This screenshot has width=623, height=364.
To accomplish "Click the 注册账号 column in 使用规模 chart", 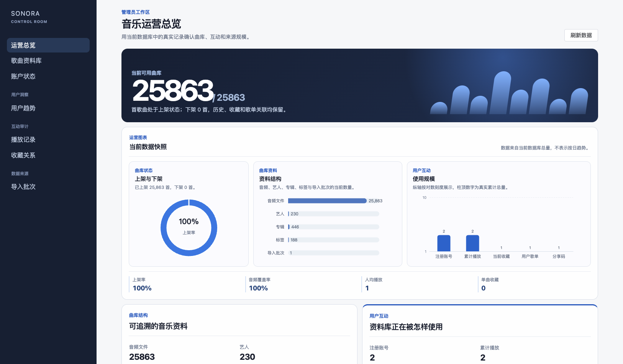I will point(444,243).
